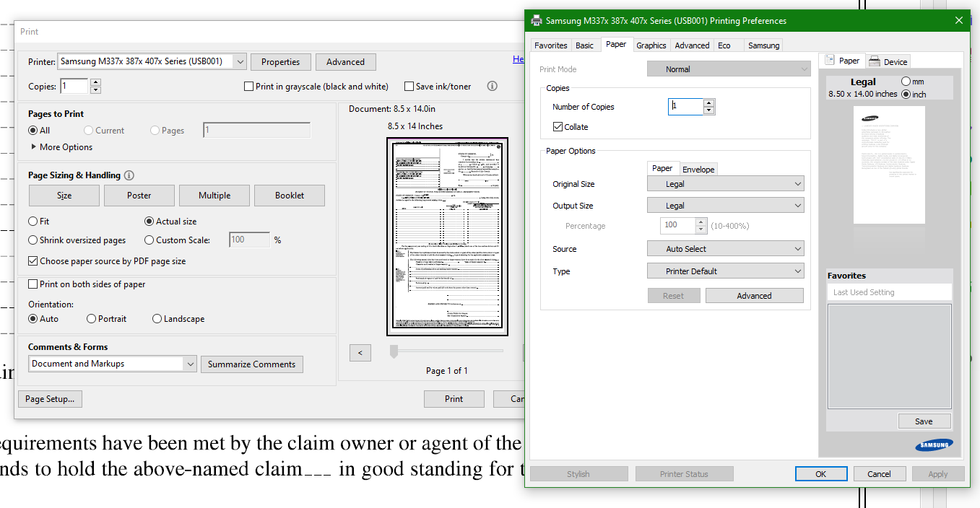Click the info icon beside Save ink/toner

[x=492, y=86]
